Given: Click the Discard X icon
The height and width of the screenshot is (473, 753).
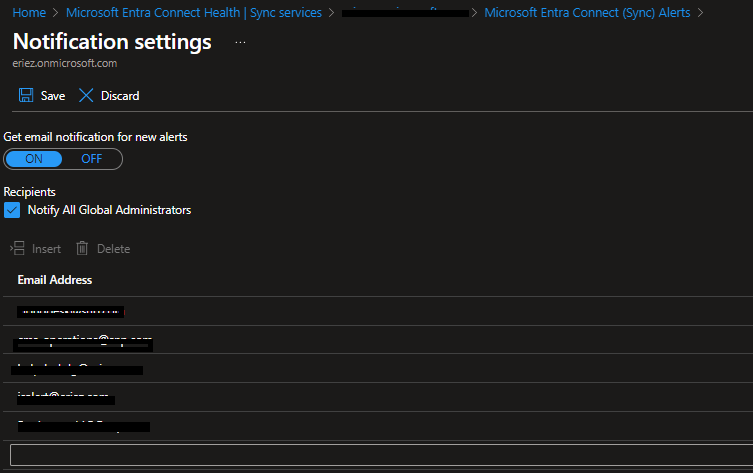Looking at the screenshot, I should pyautogui.click(x=86, y=95).
